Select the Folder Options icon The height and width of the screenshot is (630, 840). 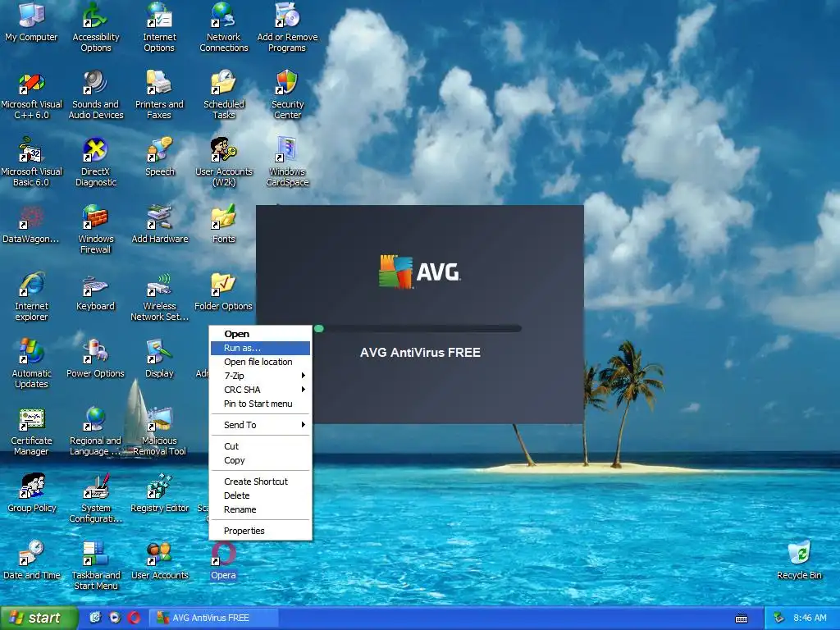click(x=223, y=291)
